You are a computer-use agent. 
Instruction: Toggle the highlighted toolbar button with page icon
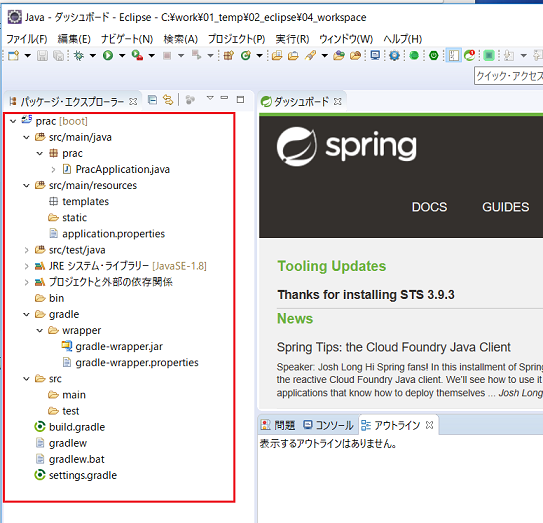pos(453,55)
